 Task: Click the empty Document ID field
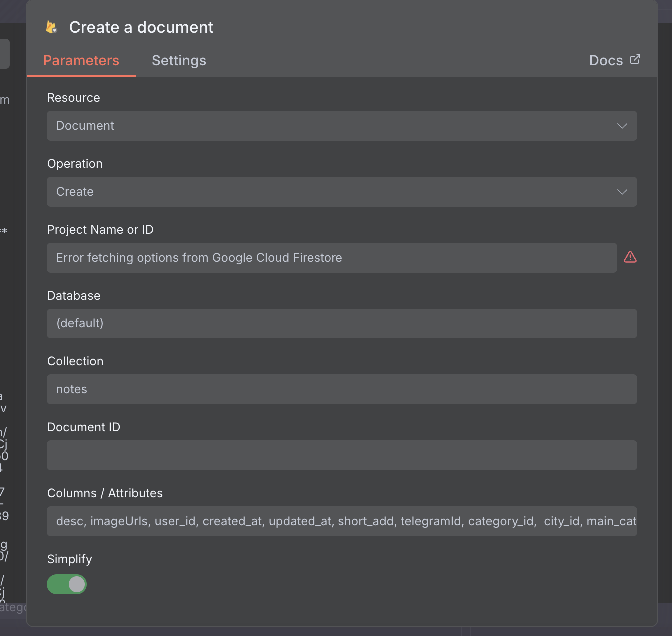point(341,455)
